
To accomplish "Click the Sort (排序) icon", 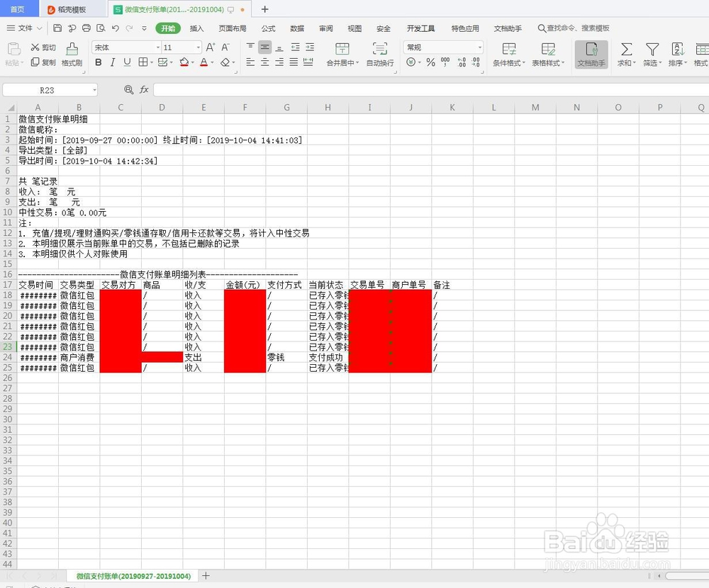I will 677,49.
